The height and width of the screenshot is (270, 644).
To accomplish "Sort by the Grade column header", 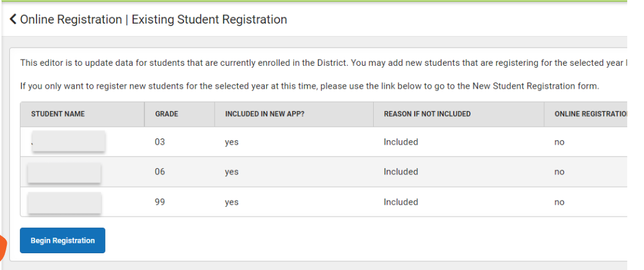I will click(167, 114).
